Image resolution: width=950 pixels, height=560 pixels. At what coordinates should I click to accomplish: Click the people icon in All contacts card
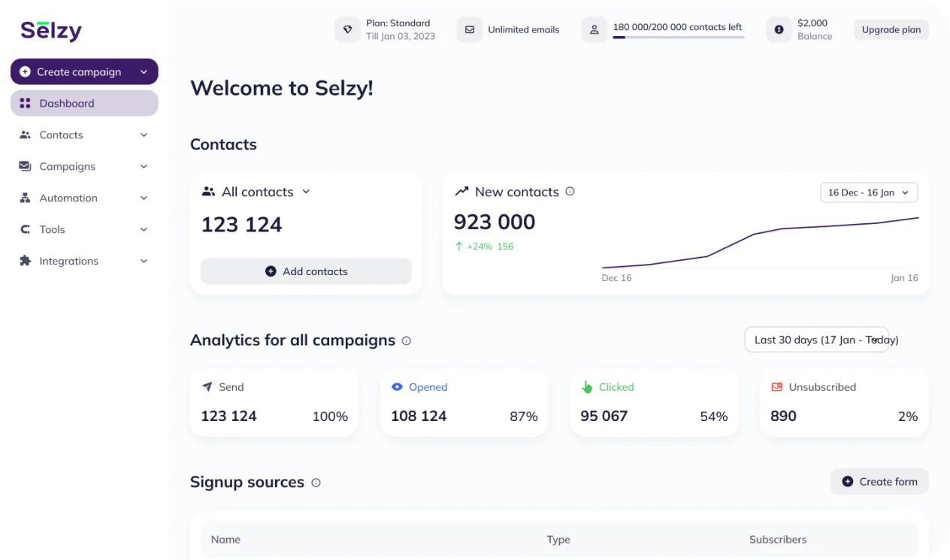(208, 192)
